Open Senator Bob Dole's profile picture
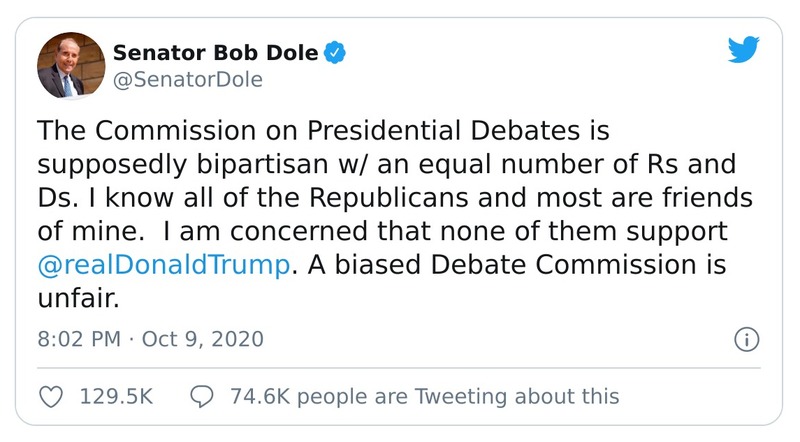Screen dimensions: 800x442 [71, 65]
